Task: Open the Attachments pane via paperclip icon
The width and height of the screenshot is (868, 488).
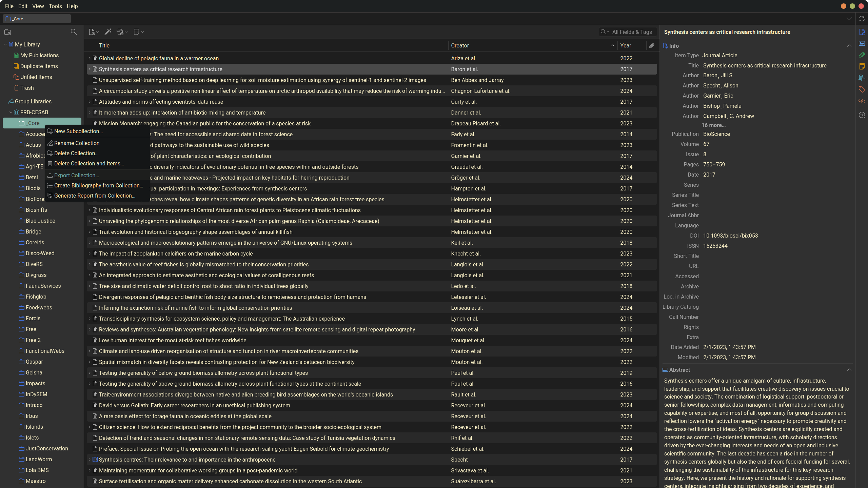Action: tap(862, 55)
